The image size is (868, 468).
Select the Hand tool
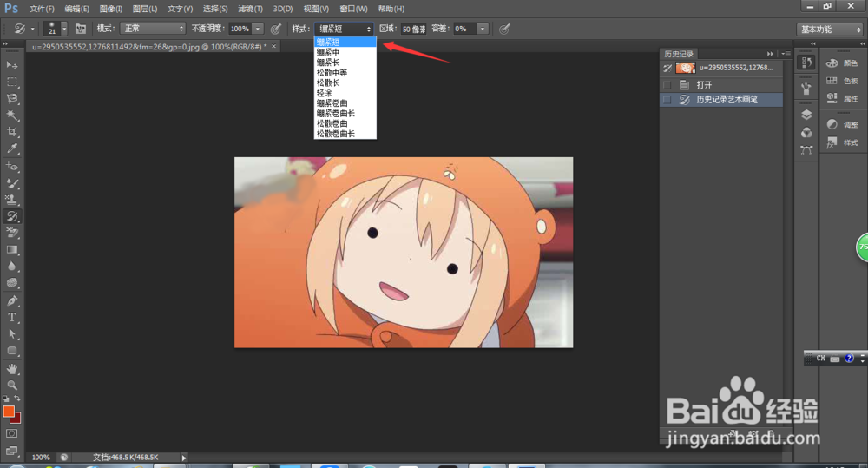point(11,369)
